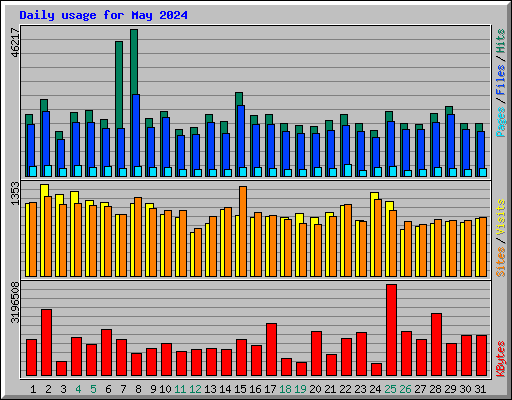This screenshot has width=512, height=400.
Task: Click green weekend day label 19
Action: [x=300, y=389]
